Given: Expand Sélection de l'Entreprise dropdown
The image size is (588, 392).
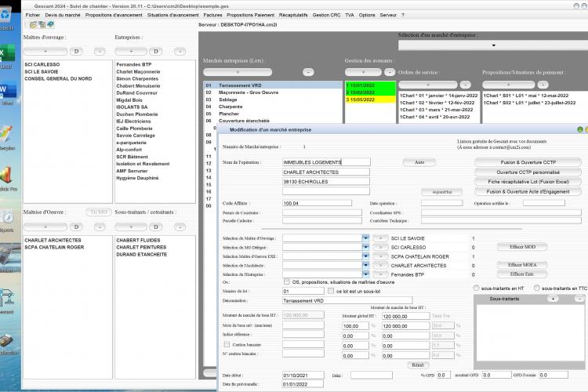Looking at the screenshot, I should [x=365, y=274].
